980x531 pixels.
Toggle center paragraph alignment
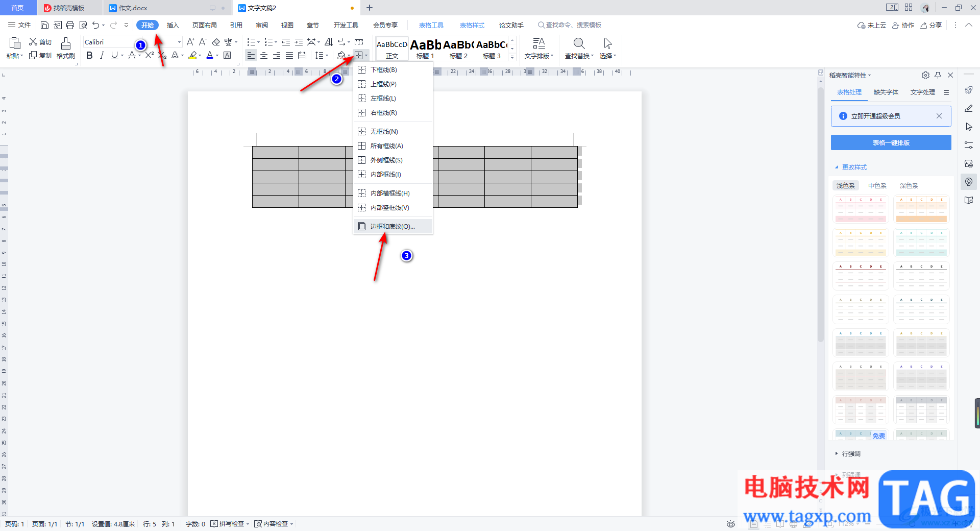264,55
